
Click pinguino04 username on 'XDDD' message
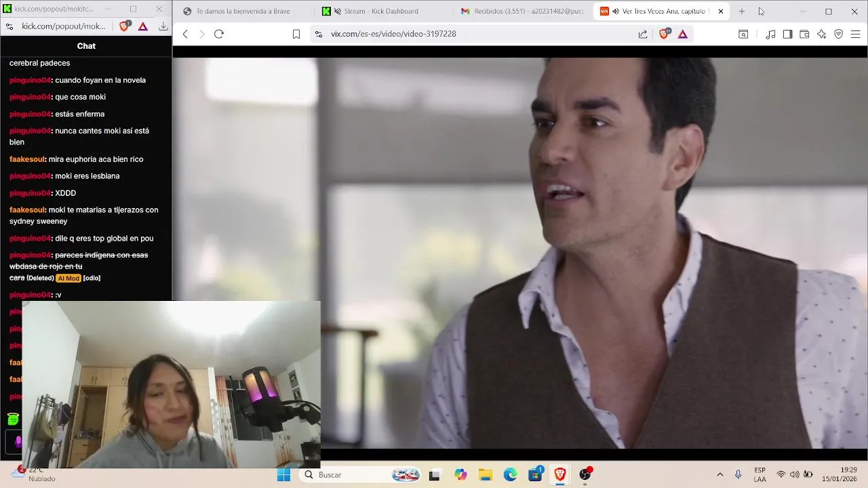(30, 193)
